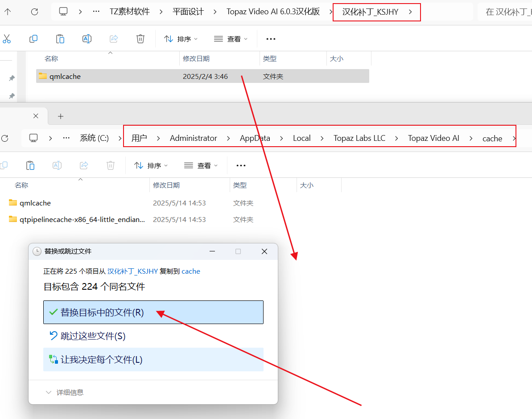Expand 详细信息 in the replace dialog

pos(65,393)
